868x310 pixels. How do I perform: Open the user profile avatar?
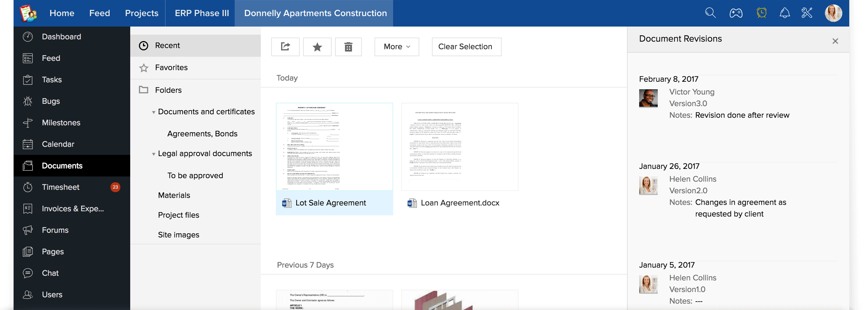[x=833, y=13]
